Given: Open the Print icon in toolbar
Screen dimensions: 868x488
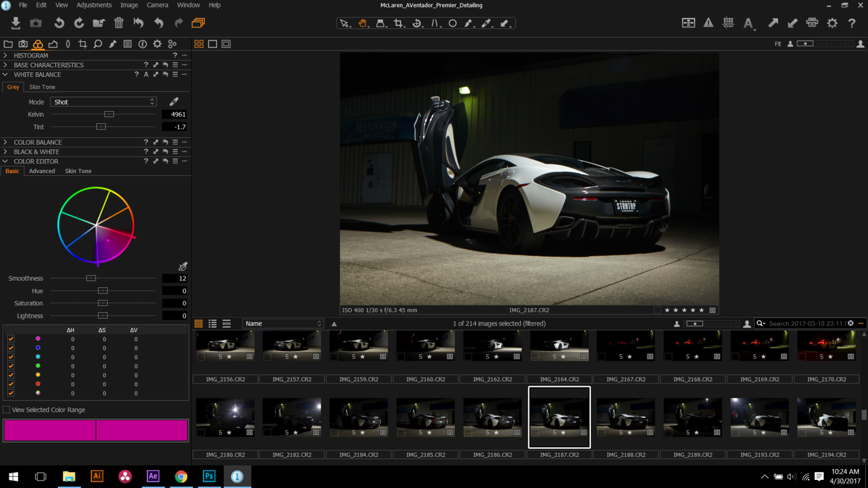Looking at the screenshot, I should click(x=812, y=23).
